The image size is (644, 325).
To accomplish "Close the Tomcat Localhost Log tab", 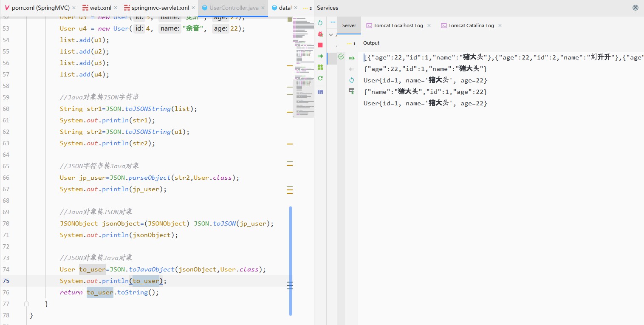I will [429, 25].
